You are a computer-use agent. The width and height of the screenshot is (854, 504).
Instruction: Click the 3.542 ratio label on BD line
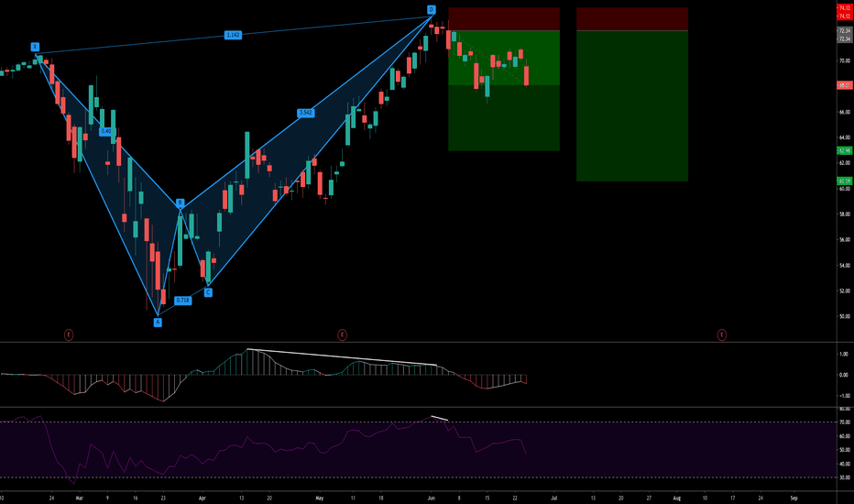point(305,113)
